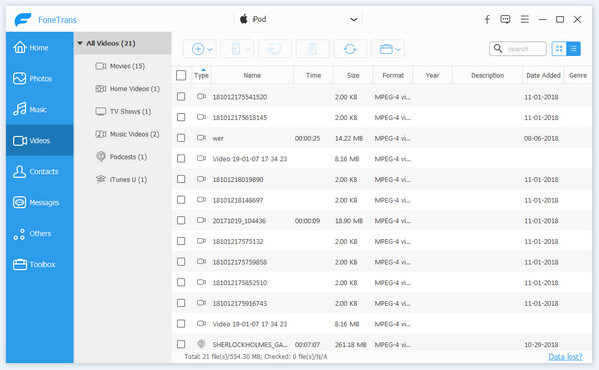Viewport: 599px width, 370px height.
Task: Select Music Videos (2) category
Action: 127,134
